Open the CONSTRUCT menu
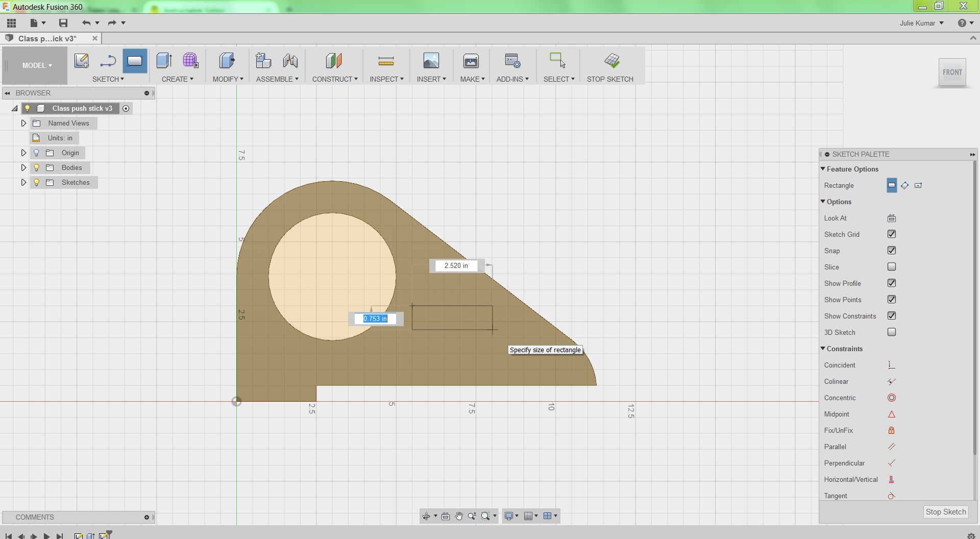The height and width of the screenshot is (539, 980). coord(335,79)
